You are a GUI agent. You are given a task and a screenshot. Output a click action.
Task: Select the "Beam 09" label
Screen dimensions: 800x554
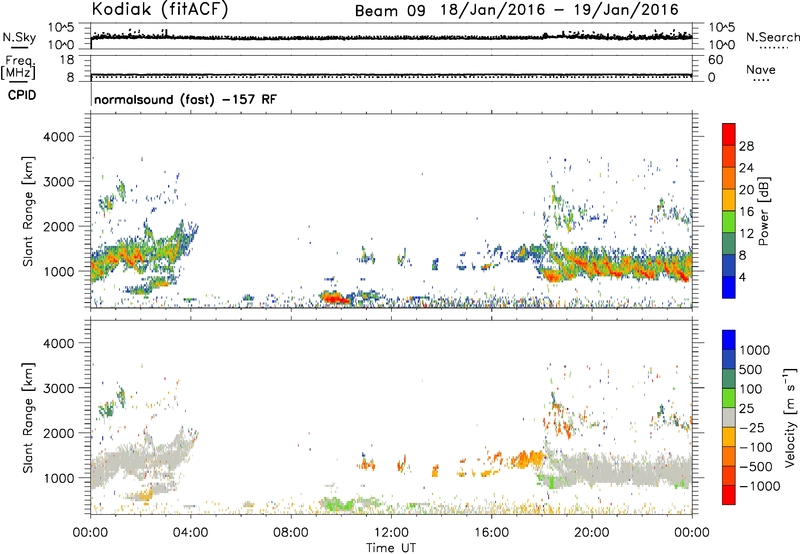pyautogui.click(x=390, y=11)
